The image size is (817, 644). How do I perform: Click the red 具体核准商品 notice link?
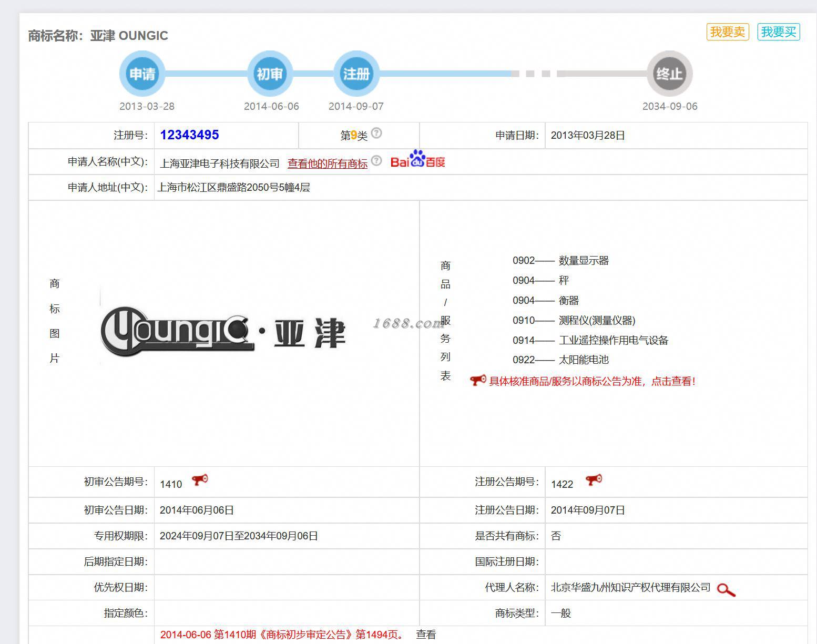coord(593,381)
